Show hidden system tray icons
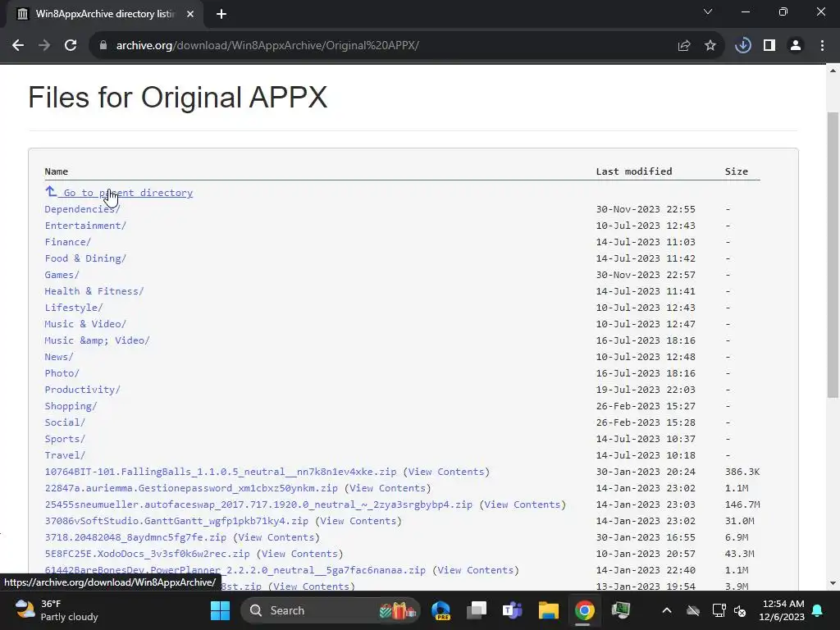This screenshot has width=840, height=630. click(x=667, y=610)
